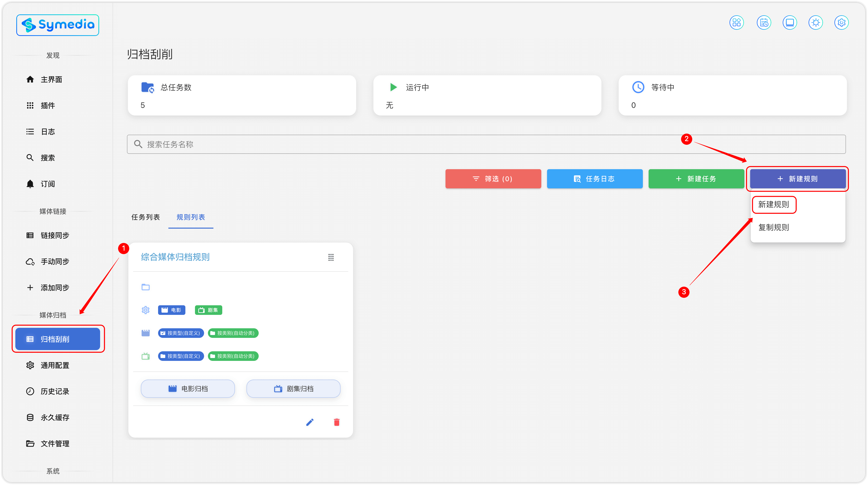Open 链接同步 in the sidebar
This screenshot has width=868, height=485.
55,235
